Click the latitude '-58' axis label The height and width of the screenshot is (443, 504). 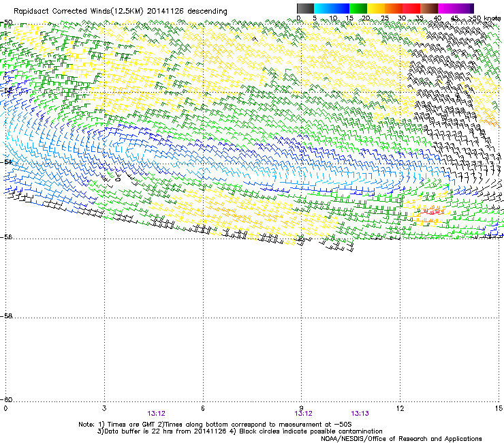[7, 316]
